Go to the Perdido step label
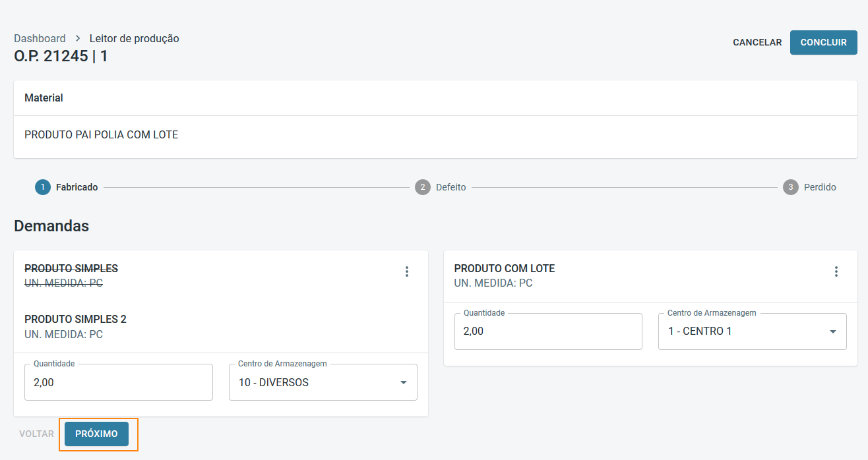 pos(820,187)
